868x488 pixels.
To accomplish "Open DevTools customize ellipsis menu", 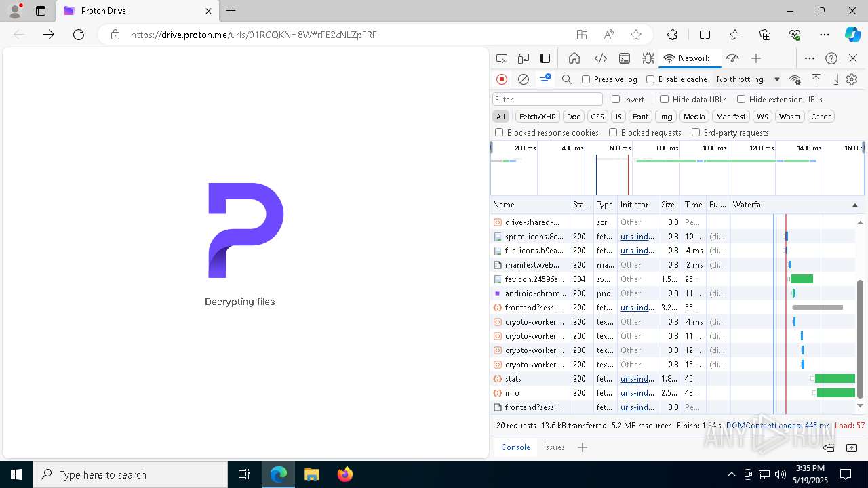I will (810, 58).
